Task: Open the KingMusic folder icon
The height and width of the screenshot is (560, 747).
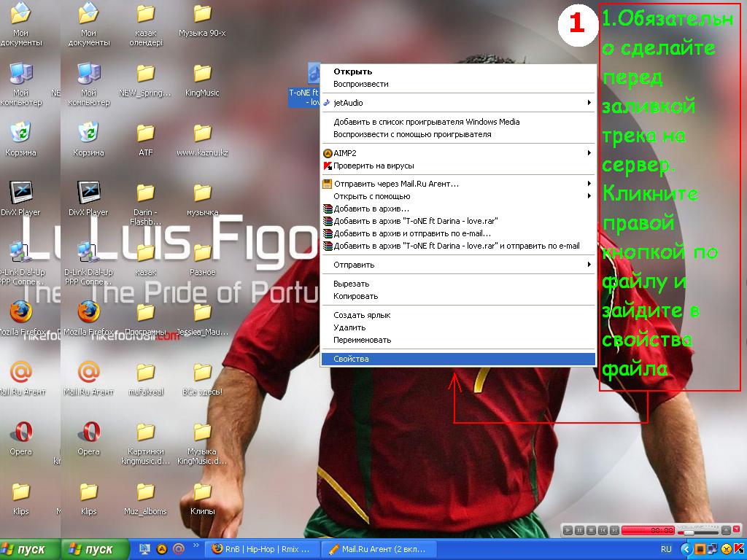Action: (x=202, y=74)
